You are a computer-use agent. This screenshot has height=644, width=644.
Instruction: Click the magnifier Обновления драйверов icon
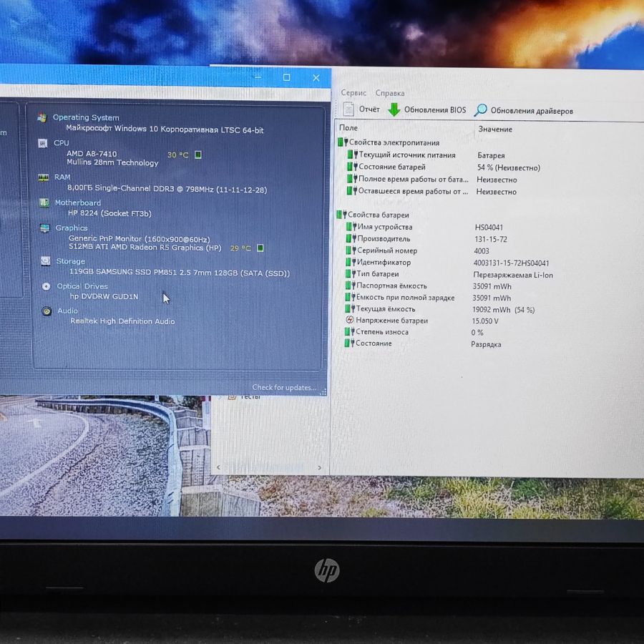coord(480,110)
